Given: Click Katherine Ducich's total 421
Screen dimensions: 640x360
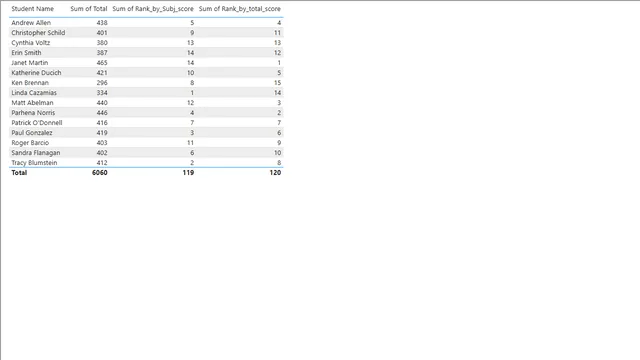Looking at the screenshot, I should tap(102, 73).
